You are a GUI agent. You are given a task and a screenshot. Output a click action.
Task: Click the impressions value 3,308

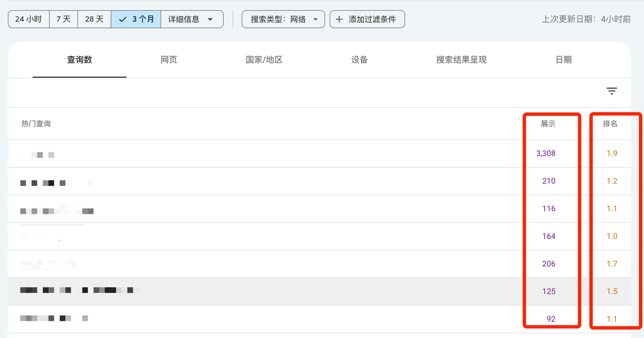[546, 153]
